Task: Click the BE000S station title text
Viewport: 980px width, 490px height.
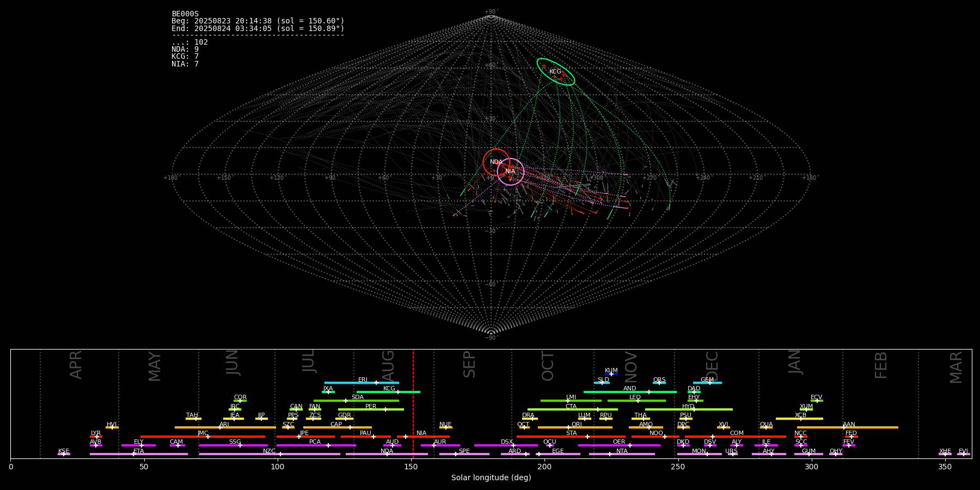Action: 185,14
